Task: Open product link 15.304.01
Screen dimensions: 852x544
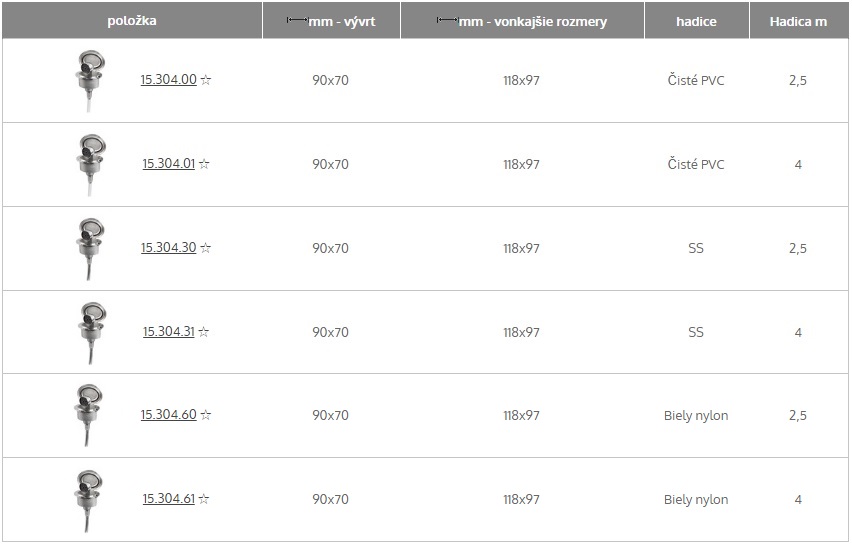Action: (168, 164)
